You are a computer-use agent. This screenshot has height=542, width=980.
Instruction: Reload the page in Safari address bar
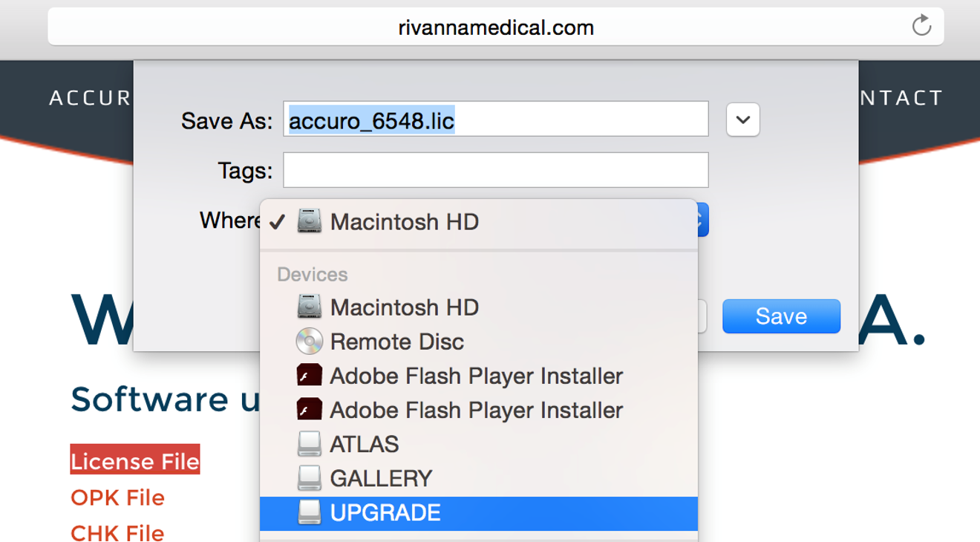(921, 26)
